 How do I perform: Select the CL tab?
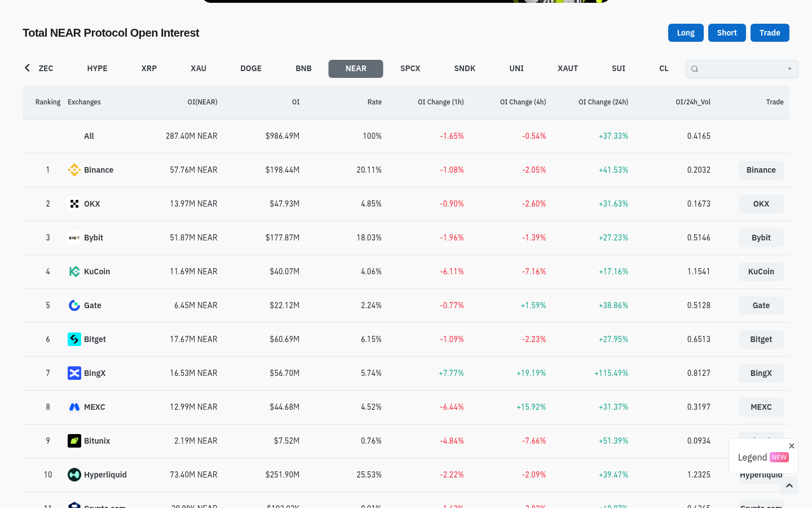click(664, 68)
